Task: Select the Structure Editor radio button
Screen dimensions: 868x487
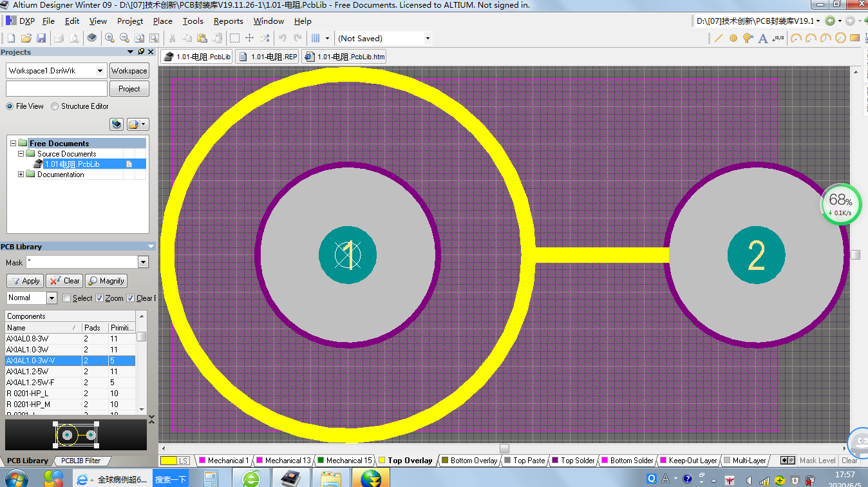Action: point(55,106)
